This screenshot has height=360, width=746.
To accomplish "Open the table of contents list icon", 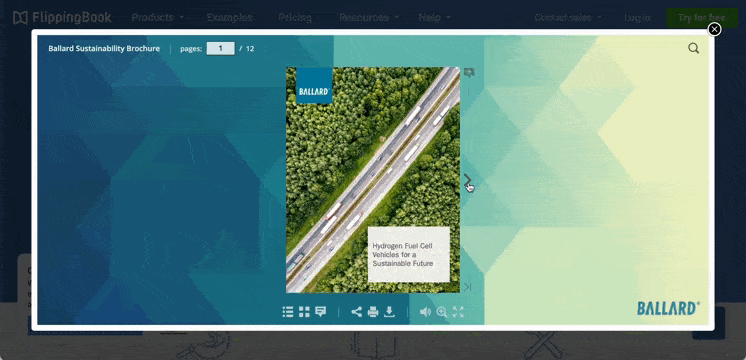I will pyautogui.click(x=287, y=312).
